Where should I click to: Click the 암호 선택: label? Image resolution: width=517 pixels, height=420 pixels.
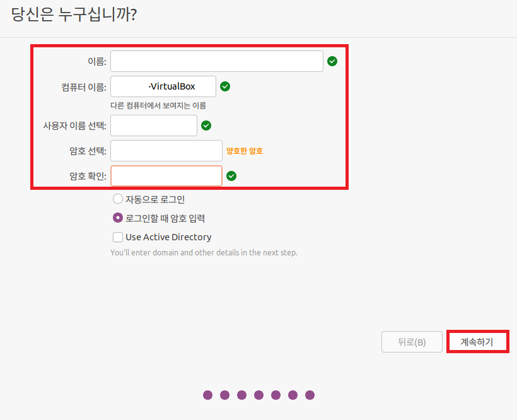pos(88,151)
